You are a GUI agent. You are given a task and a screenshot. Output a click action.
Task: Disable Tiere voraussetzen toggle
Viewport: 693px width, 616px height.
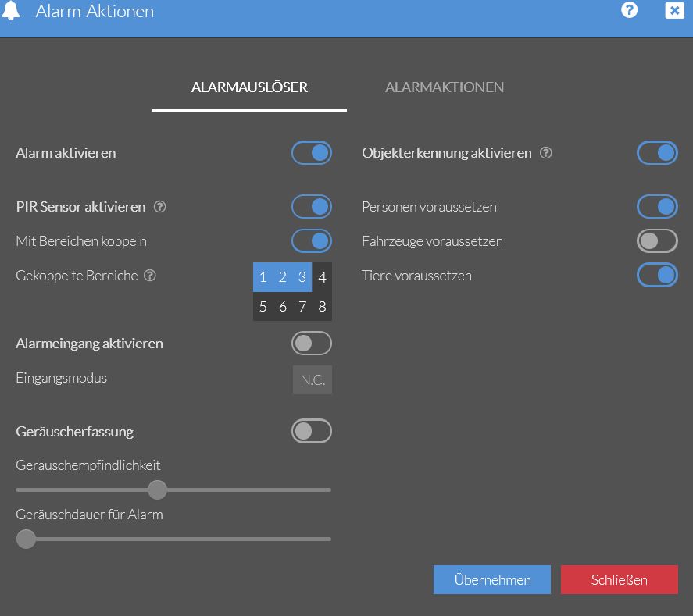657,276
